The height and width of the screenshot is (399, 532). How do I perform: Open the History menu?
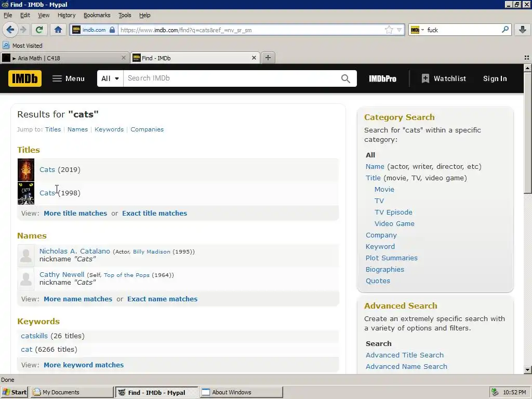tap(66, 15)
